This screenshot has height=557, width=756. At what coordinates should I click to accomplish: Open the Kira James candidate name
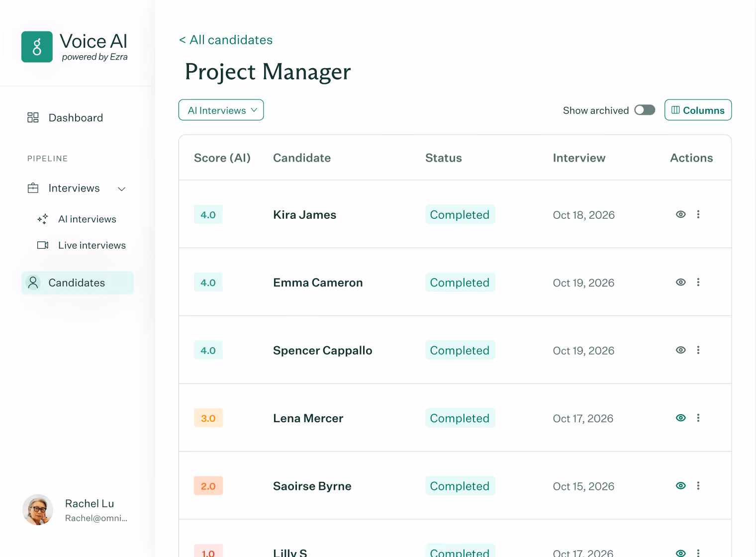(x=304, y=215)
